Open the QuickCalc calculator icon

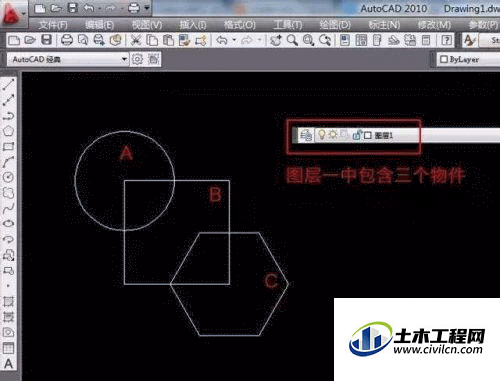[x=426, y=40]
